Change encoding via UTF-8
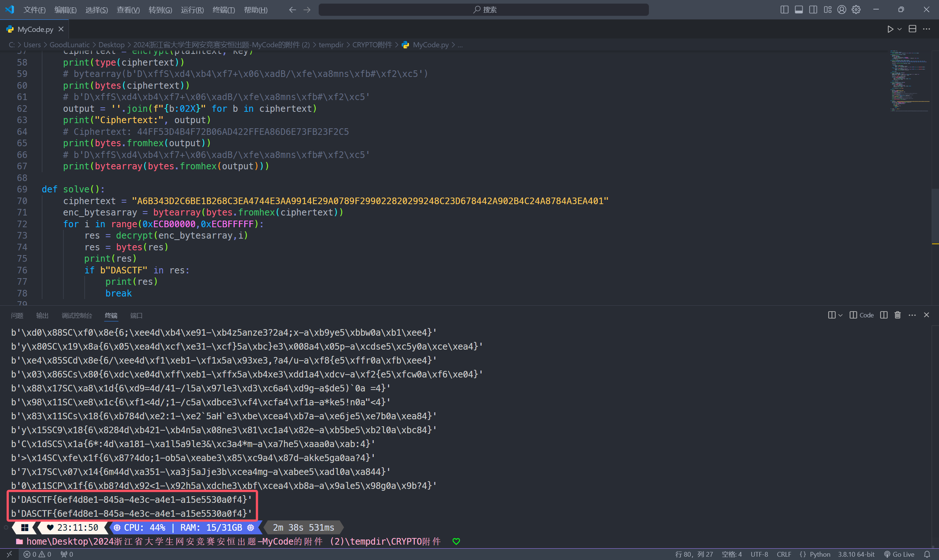 point(759,554)
